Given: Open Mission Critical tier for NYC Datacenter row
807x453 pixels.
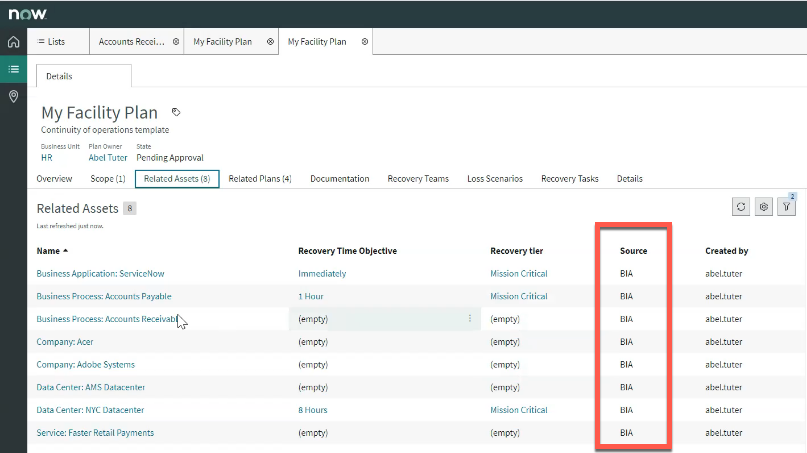Looking at the screenshot, I should (519, 410).
